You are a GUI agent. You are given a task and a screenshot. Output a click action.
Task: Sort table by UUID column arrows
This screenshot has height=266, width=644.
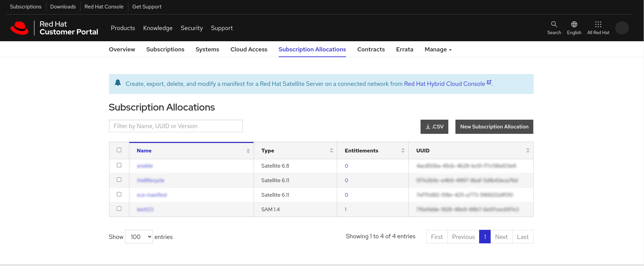tap(528, 151)
